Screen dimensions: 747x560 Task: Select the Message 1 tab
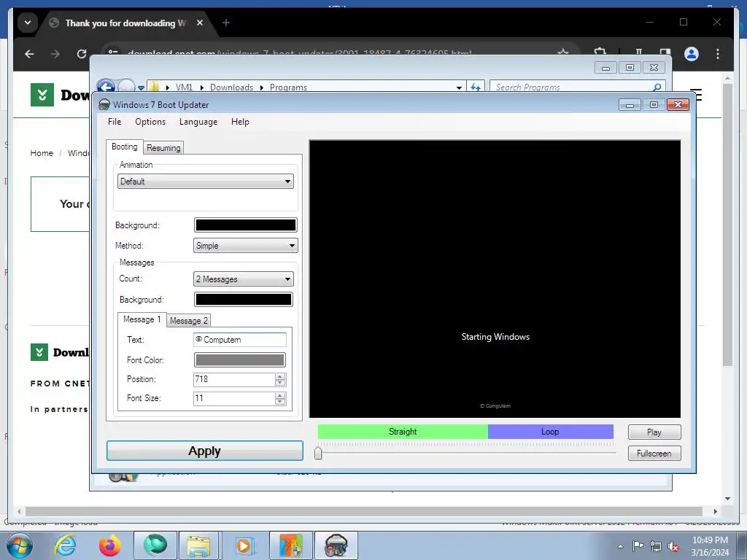click(142, 319)
